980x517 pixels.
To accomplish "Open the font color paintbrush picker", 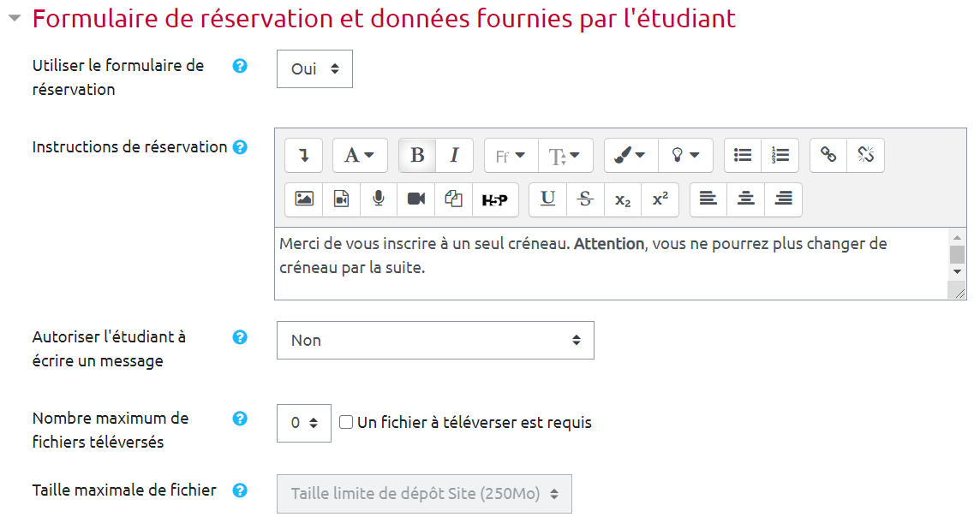I will pos(630,155).
